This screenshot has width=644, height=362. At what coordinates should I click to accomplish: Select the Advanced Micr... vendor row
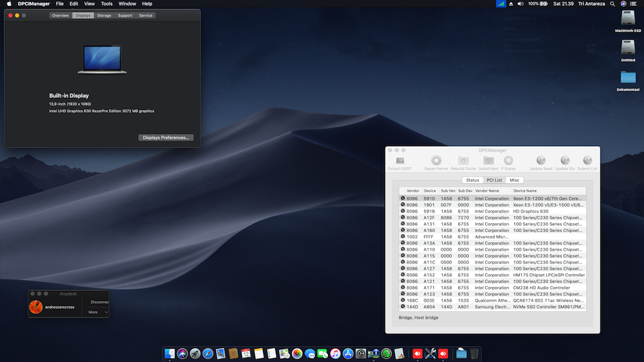point(492,237)
